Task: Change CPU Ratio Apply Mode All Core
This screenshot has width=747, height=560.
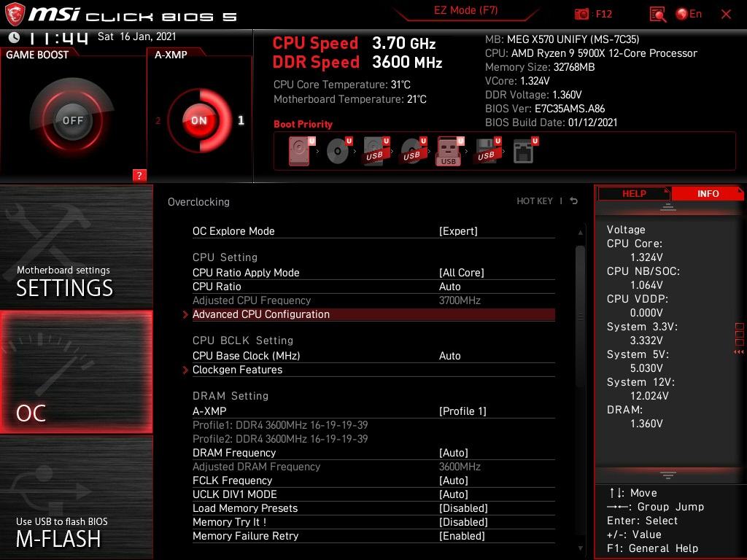Action: [x=373, y=273]
